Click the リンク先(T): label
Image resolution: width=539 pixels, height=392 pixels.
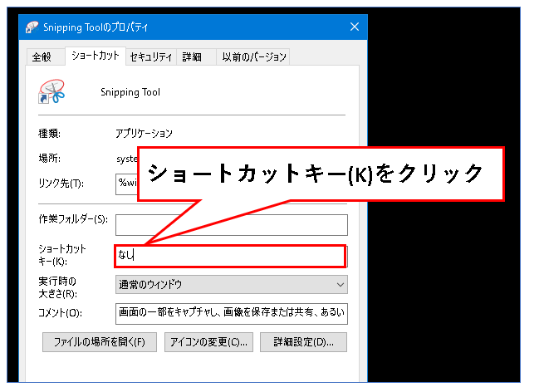click(x=61, y=184)
